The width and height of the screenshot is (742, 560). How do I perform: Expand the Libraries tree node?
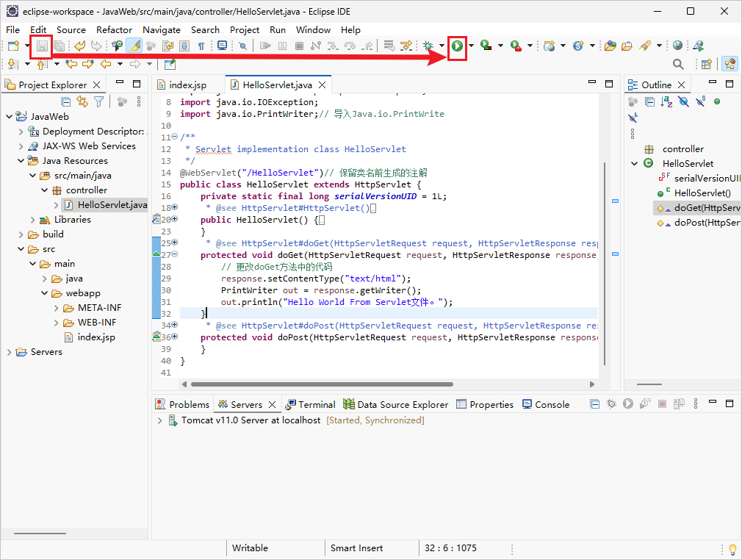pos(32,220)
